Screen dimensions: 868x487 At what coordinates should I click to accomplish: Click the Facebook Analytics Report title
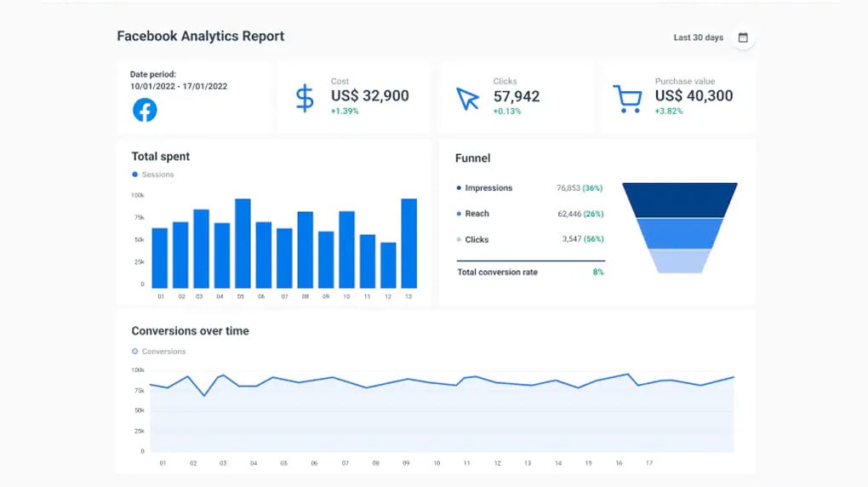tap(200, 37)
